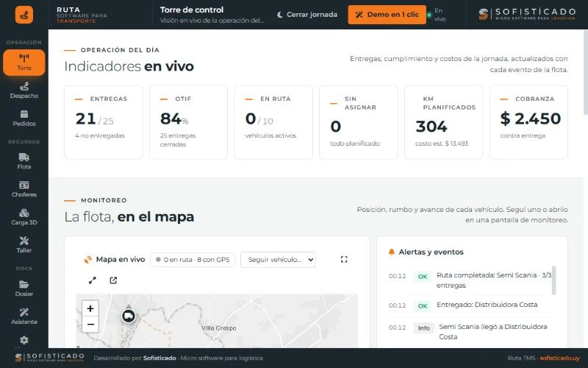
Task: Click footer Sofisticado logo
Action: tap(49, 357)
